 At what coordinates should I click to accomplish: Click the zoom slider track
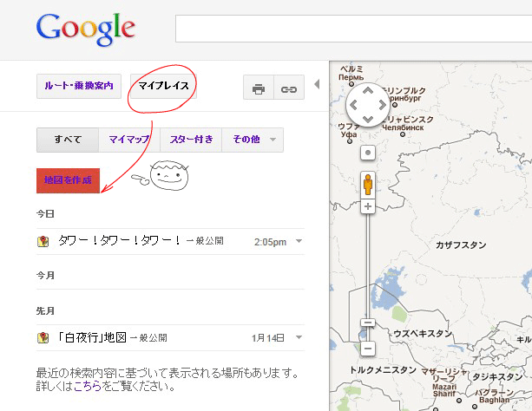(368, 264)
